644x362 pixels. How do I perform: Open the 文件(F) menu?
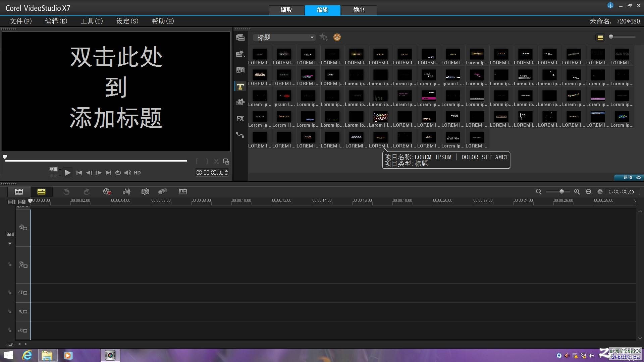click(20, 21)
